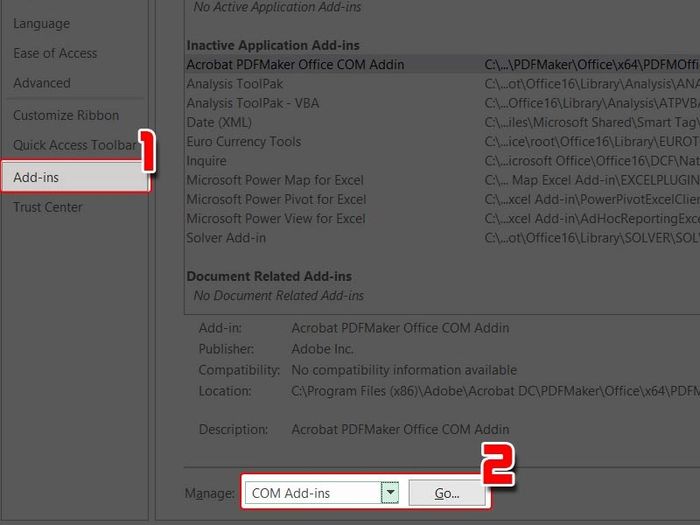The image size is (700, 525).
Task: Click the Publisher value Adobe Inc.
Action: [x=322, y=349]
